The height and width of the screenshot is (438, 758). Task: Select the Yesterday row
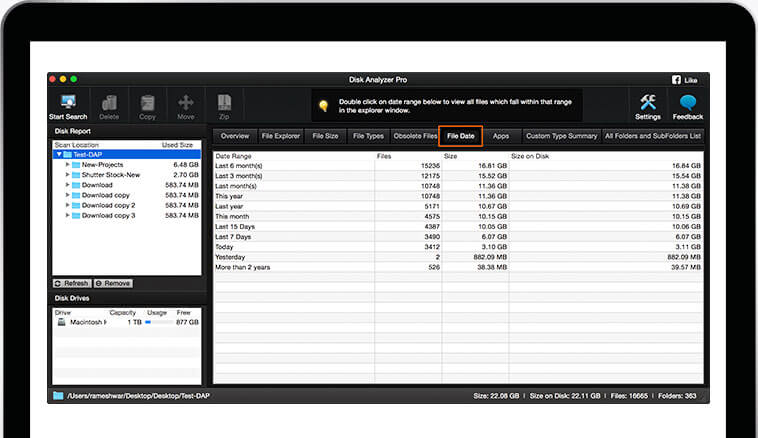pyautogui.click(x=458, y=257)
